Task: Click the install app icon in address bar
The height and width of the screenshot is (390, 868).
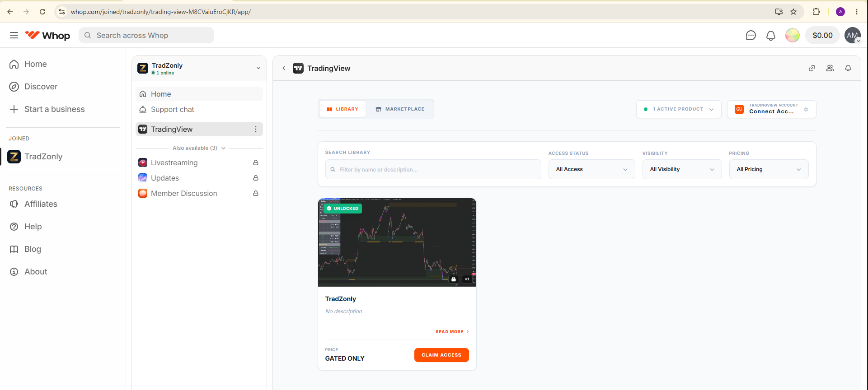Action: coord(779,12)
